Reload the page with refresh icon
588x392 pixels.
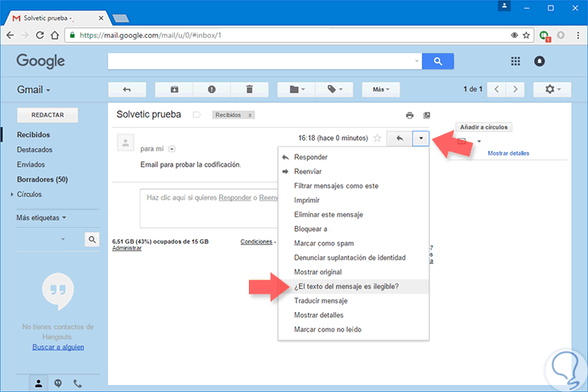tap(39, 35)
